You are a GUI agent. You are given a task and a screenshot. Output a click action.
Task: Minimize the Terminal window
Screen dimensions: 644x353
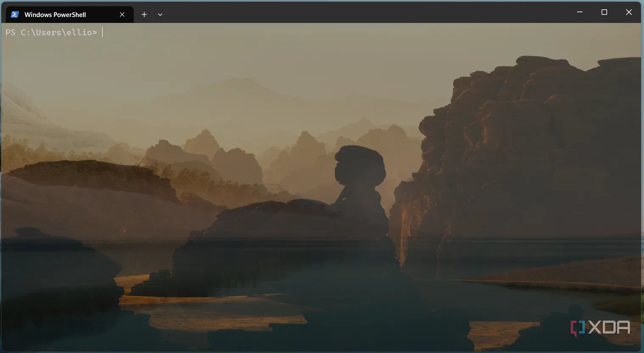[580, 12]
